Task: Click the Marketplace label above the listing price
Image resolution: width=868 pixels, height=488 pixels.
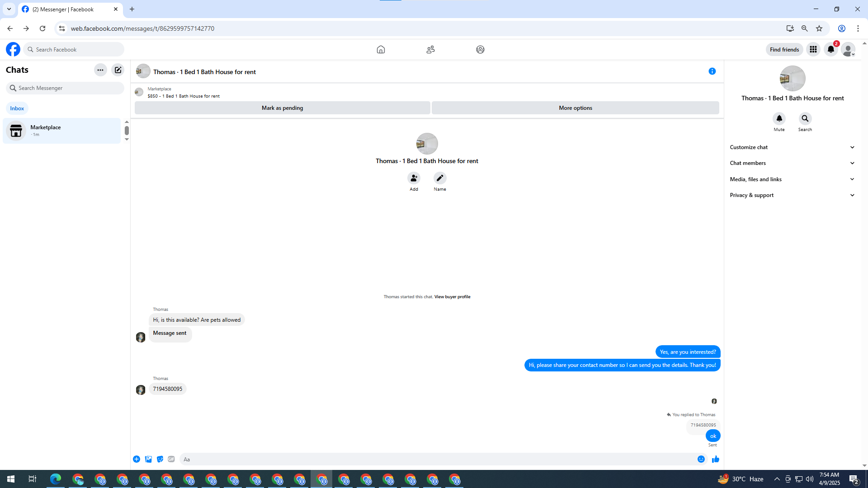Action: [x=160, y=89]
